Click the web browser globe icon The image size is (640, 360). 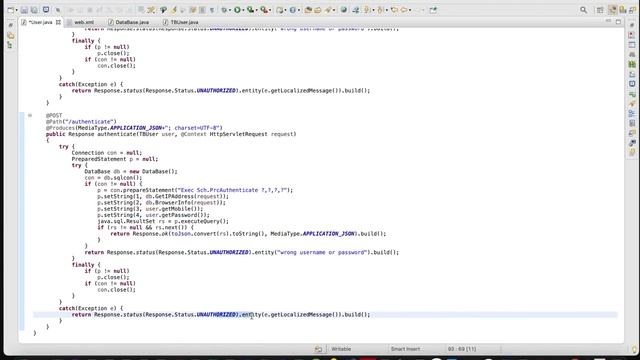coord(344,10)
